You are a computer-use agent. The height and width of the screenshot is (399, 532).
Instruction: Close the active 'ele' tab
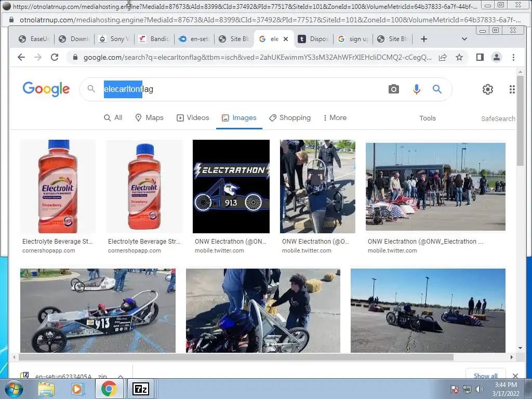[286, 39]
